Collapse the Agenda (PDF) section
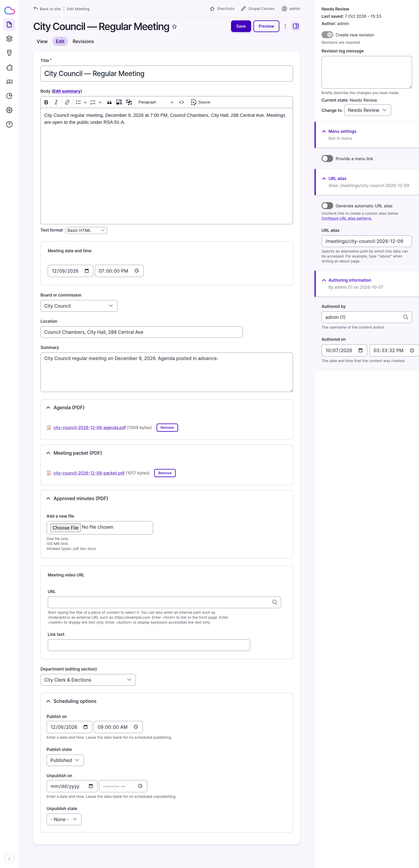 click(66, 408)
